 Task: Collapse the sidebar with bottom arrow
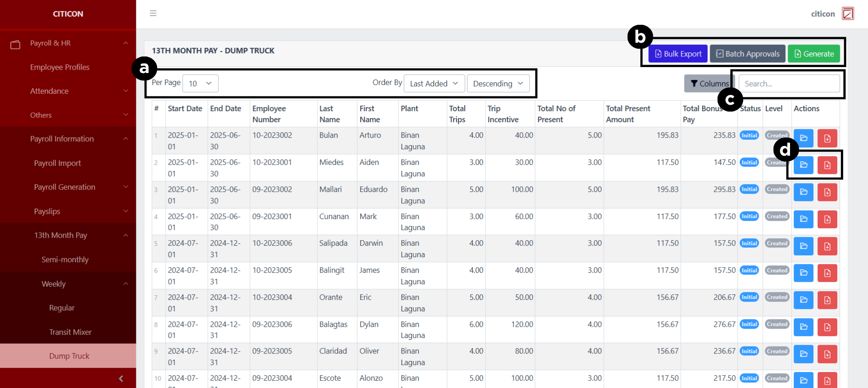[121, 379]
